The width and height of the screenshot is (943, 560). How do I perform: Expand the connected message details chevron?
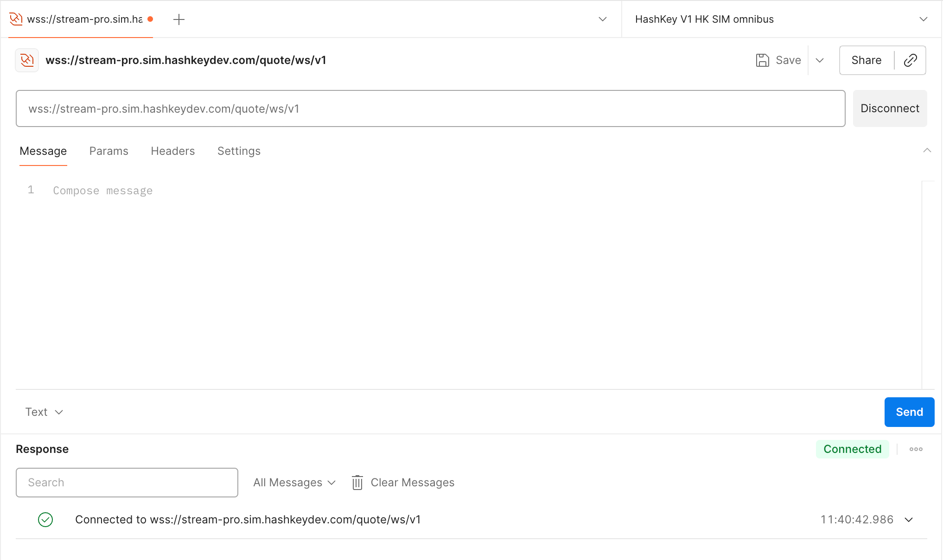[x=909, y=520]
